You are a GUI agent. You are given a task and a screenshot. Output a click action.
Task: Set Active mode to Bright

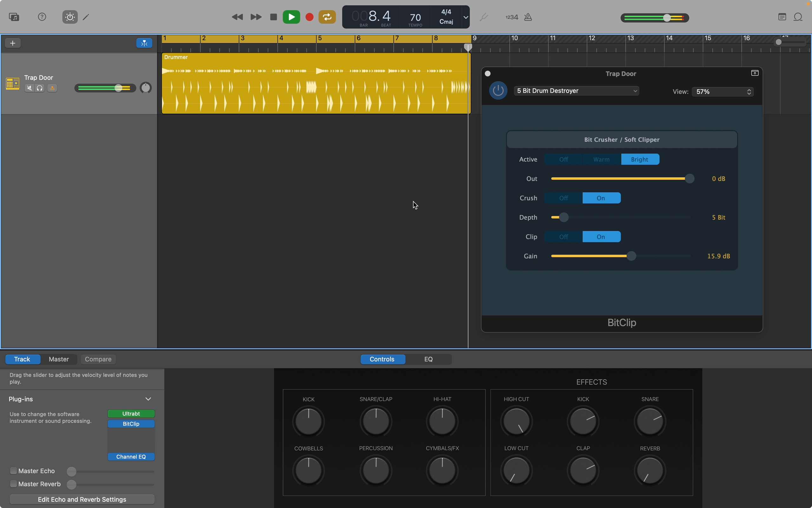[x=640, y=159]
